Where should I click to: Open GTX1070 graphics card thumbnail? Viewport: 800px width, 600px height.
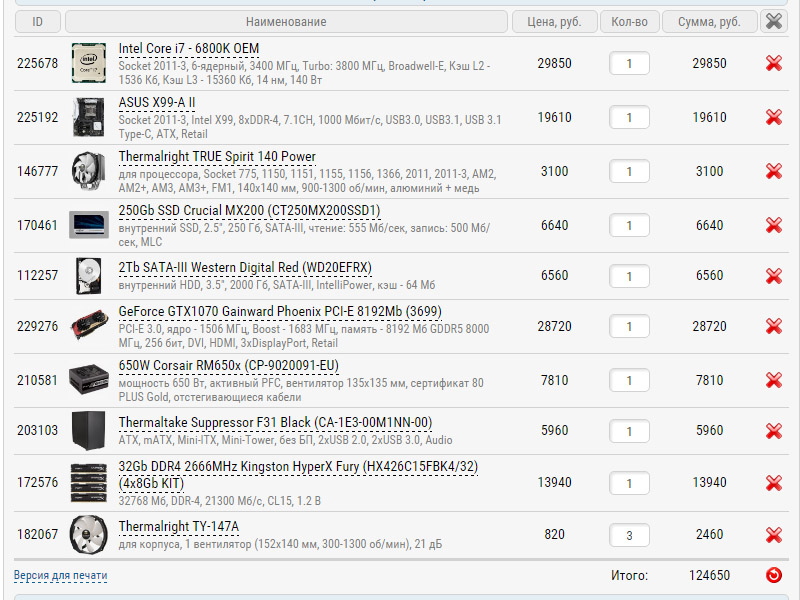(x=89, y=325)
